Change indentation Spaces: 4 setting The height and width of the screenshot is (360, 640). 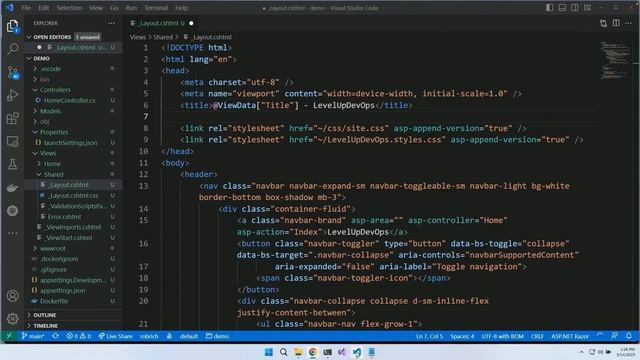click(462, 336)
